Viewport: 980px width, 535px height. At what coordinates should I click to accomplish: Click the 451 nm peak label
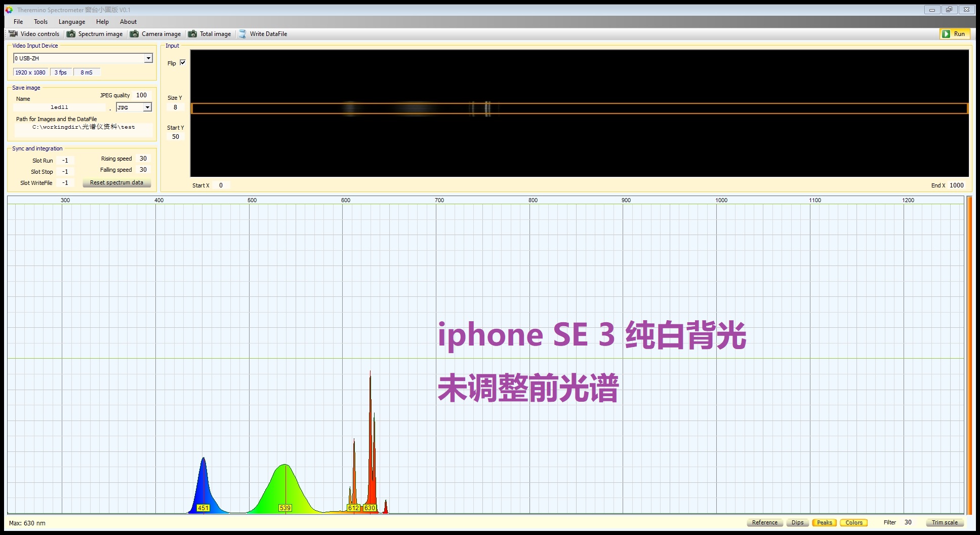point(203,508)
